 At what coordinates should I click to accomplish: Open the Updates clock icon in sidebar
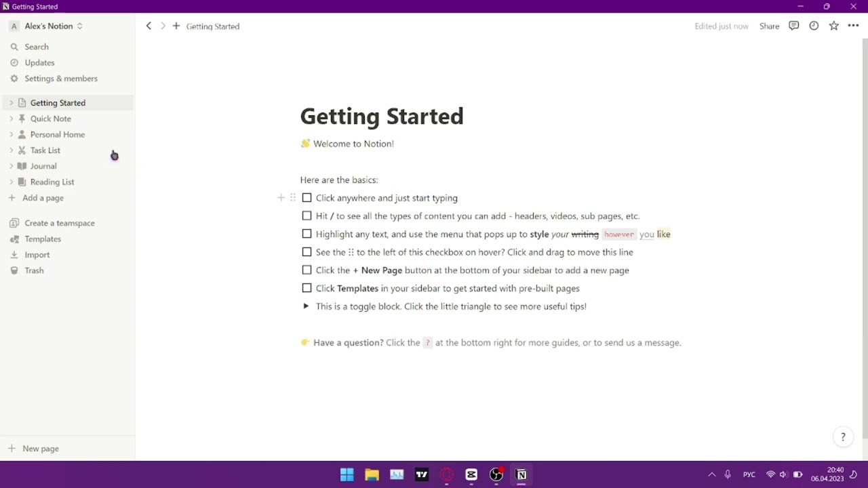click(x=14, y=63)
